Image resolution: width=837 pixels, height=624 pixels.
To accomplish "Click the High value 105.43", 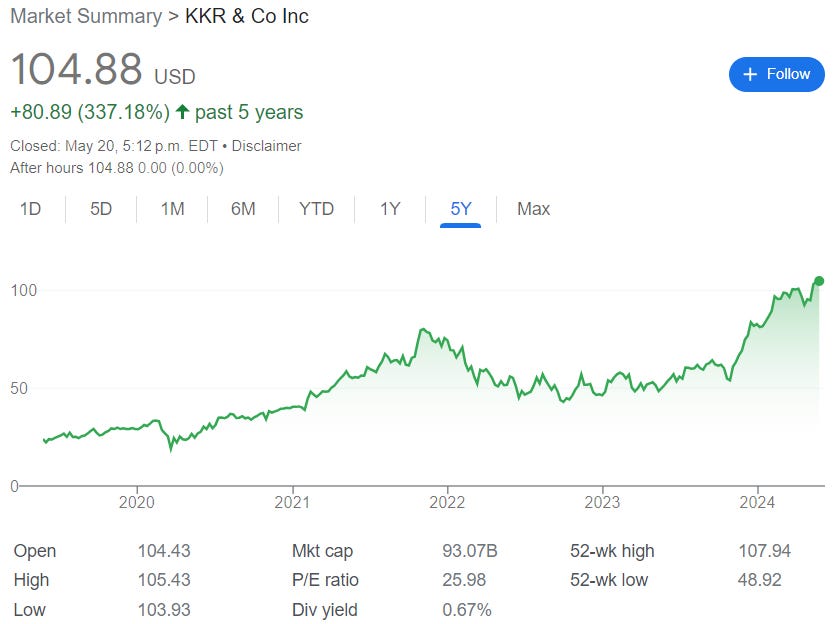I will click(x=164, y=580).
